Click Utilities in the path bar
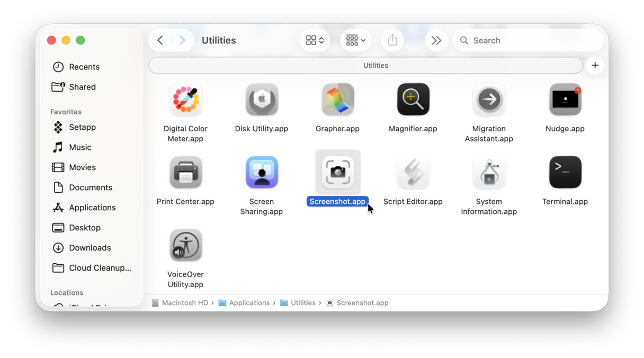Screen dimensions: 644x358 click(x=298, y=303)
